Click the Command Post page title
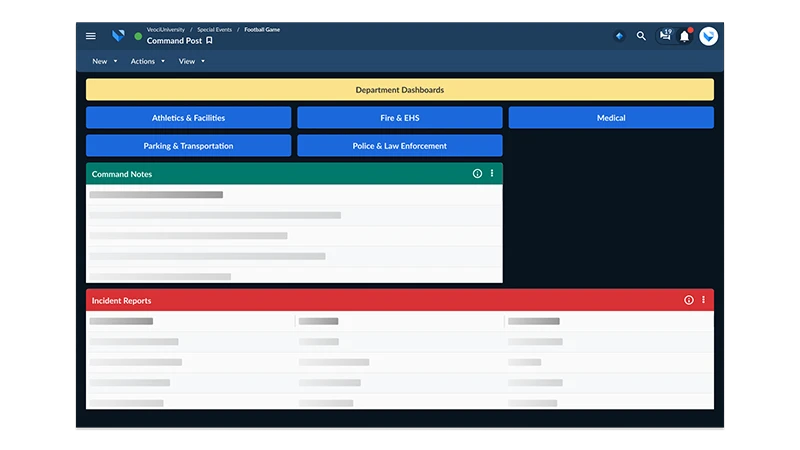The image size is (800, 450). (174, 41)
